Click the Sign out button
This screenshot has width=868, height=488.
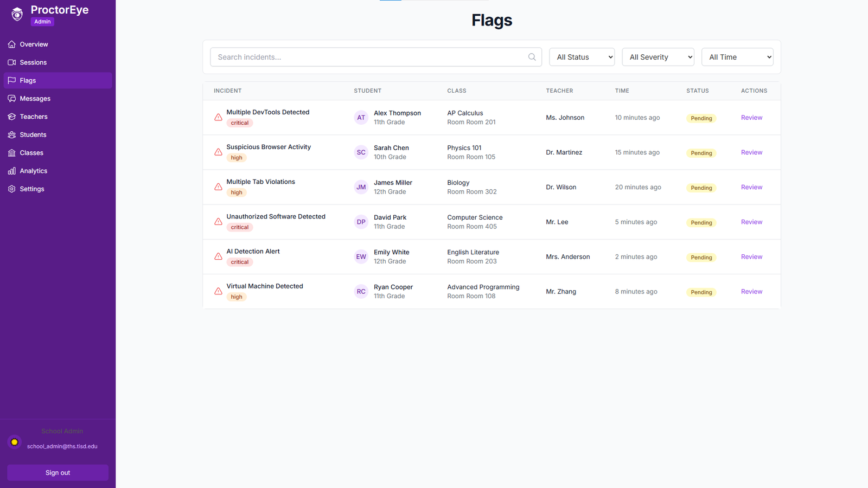coord(57,472)
